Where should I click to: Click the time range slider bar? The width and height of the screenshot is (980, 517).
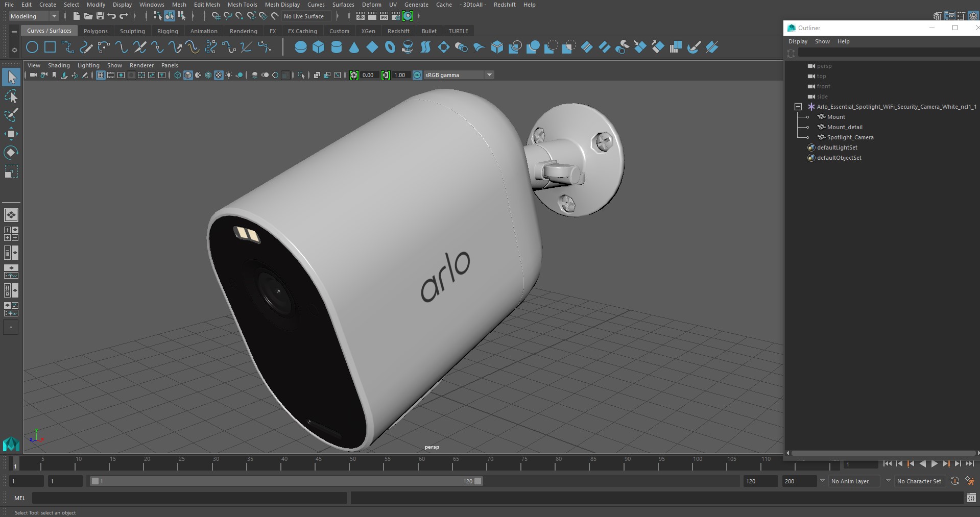pyautogui.click(x=286, y=481)
